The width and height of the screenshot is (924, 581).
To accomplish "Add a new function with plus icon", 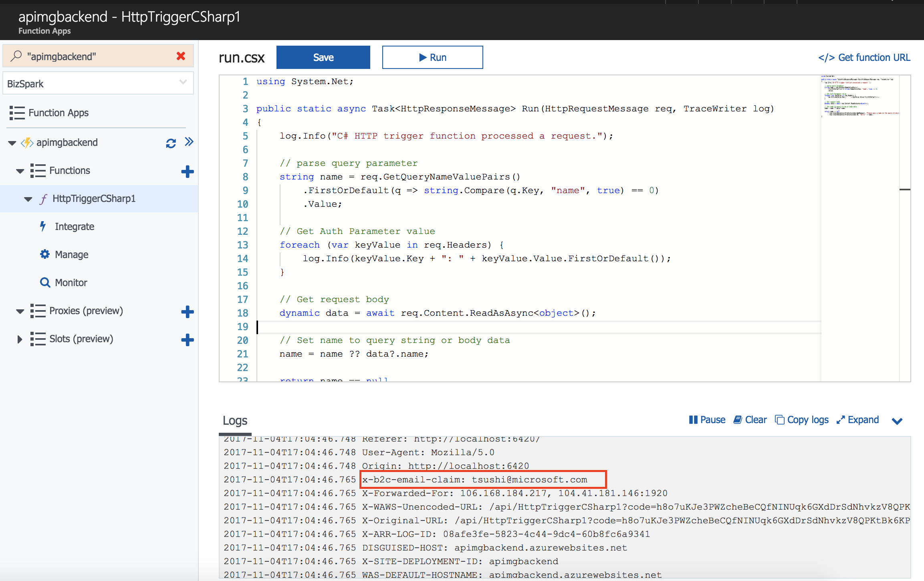I will point(187,171).
